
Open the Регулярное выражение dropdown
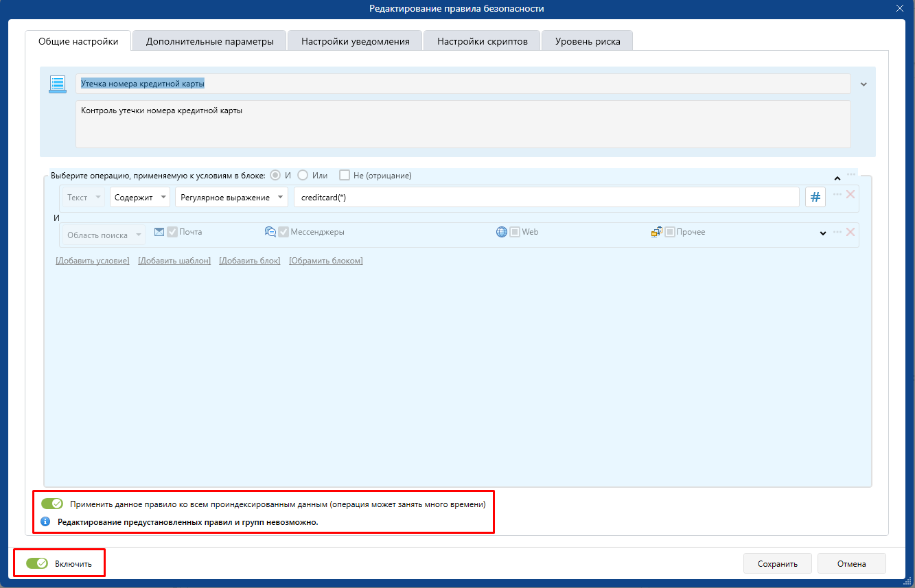pos(231,197)
